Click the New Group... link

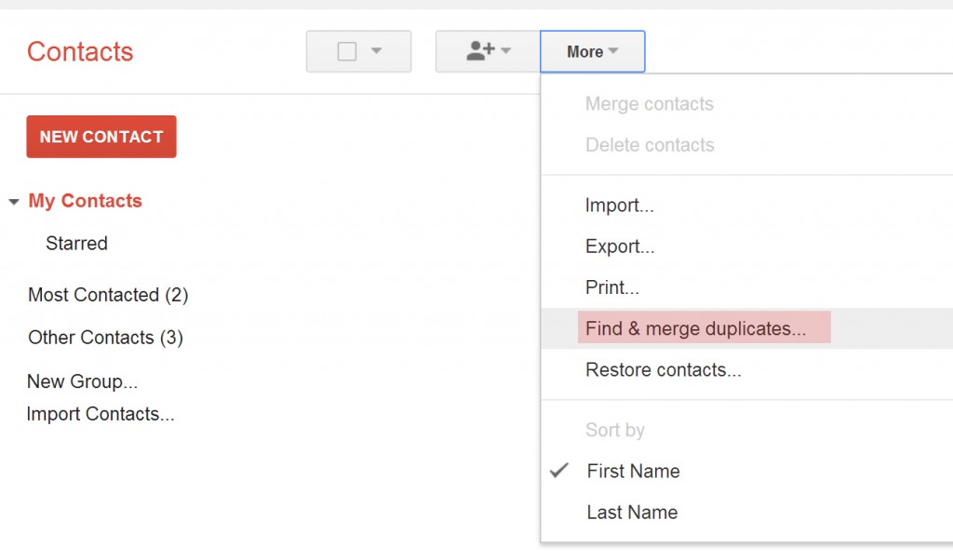coord(82,381)
